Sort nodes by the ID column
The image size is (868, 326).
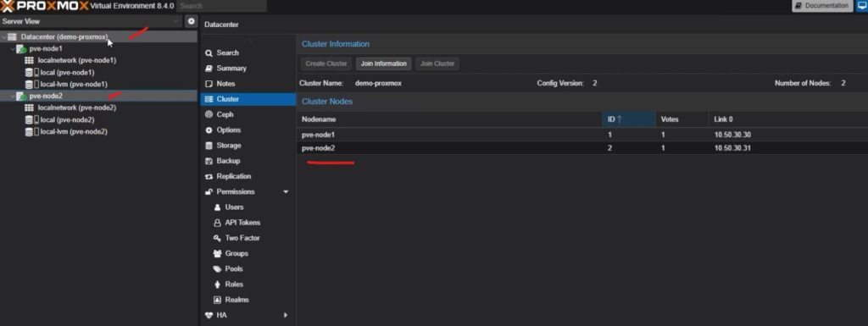(x=628, y=119)
